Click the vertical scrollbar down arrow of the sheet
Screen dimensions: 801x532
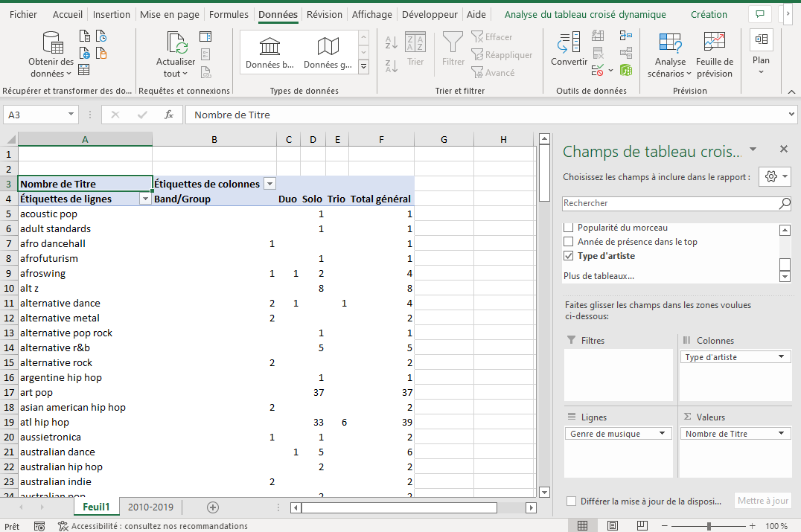(x=544, y=492)
